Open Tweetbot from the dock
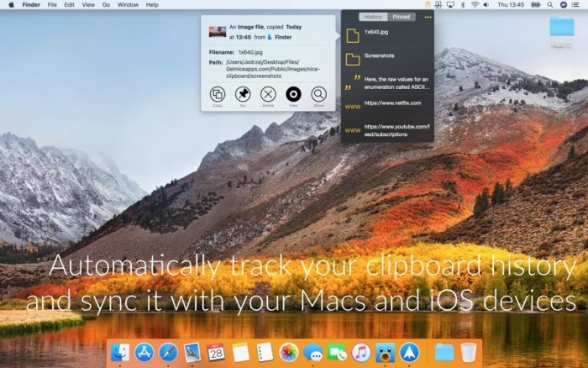This screenshot has width=588, height=368. click(385, 353)
